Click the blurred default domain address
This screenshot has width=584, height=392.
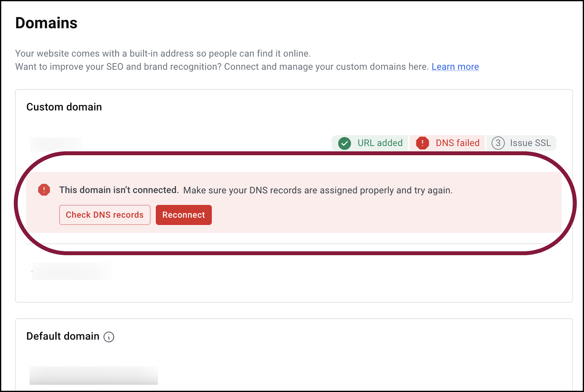click(x=93, y=376)
